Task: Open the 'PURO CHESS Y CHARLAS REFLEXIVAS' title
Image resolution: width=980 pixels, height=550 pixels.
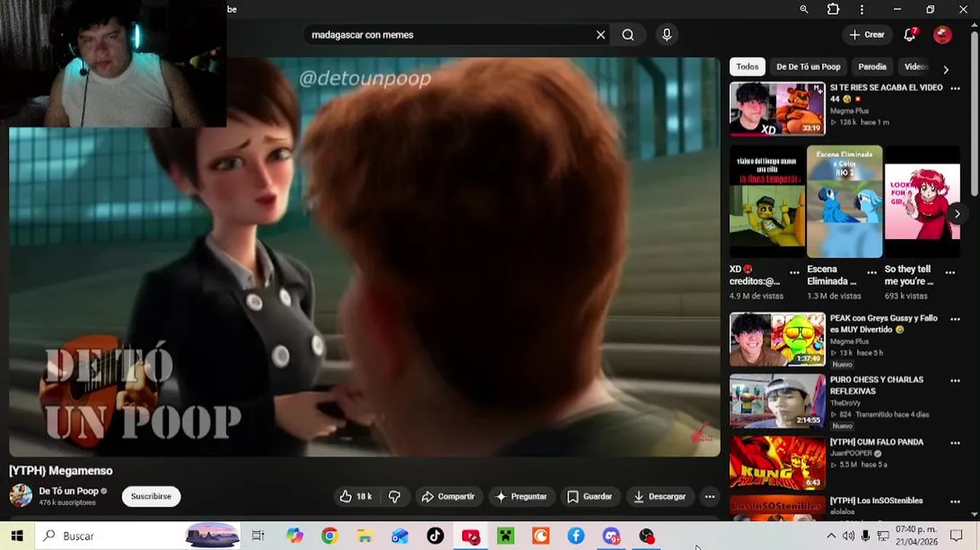Action: click(x=877, y=385)
